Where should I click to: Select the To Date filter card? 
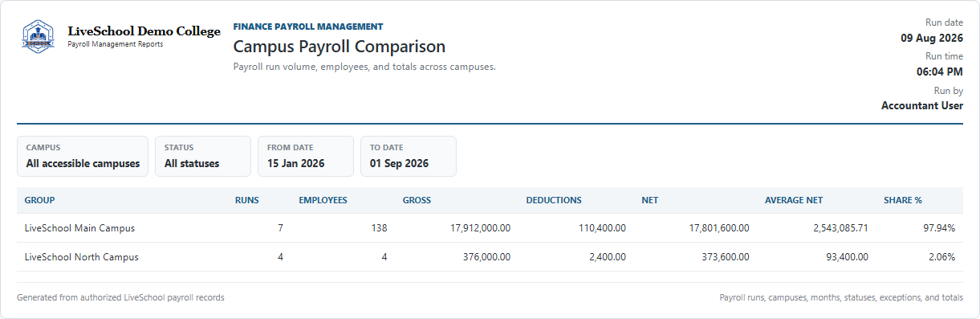click(x=409, y=156)
